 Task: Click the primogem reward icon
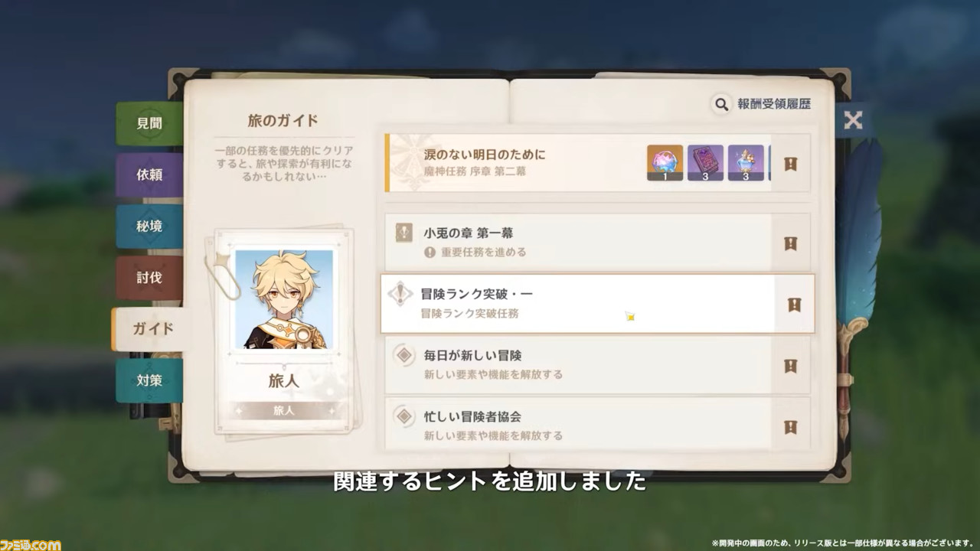tap(665, 163)
